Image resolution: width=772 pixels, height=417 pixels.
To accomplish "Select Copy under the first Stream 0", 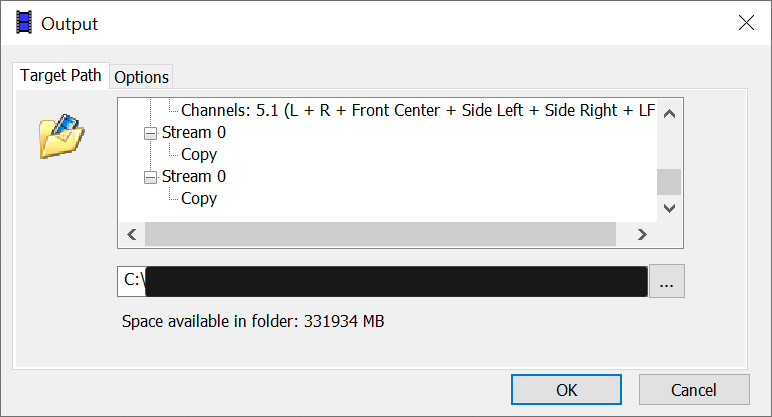I will (199, 155).
